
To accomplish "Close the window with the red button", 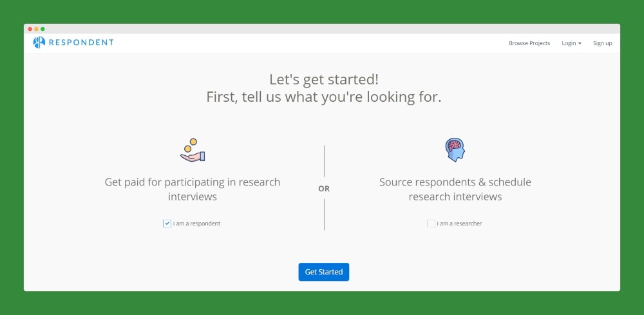I will (x=30, y=29).
